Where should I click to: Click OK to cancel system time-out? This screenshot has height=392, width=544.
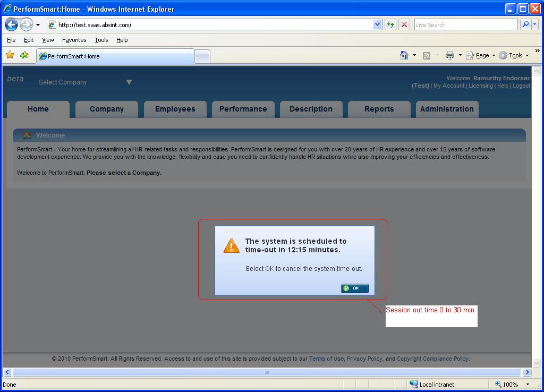coord(354,288)
